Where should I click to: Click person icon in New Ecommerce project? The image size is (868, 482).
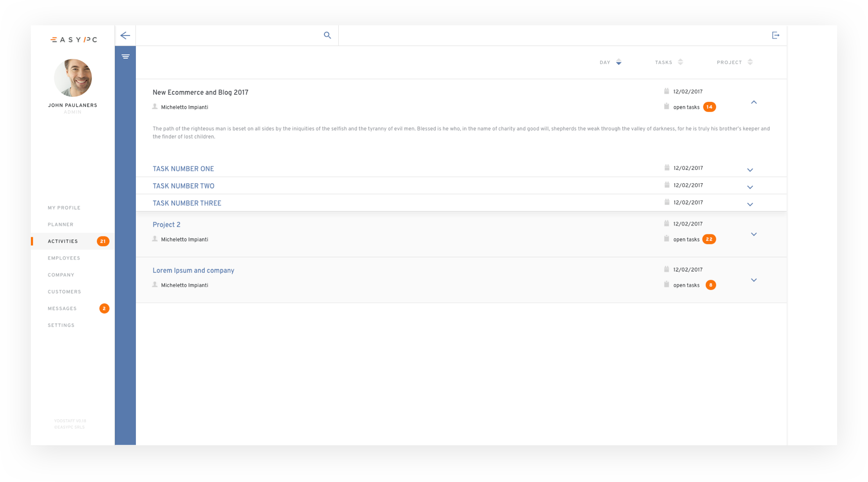coord(155,107)
